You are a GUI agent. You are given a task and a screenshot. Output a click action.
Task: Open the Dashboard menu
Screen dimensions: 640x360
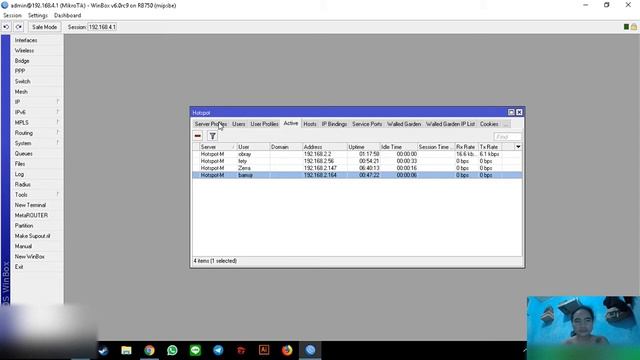point(67,16)
